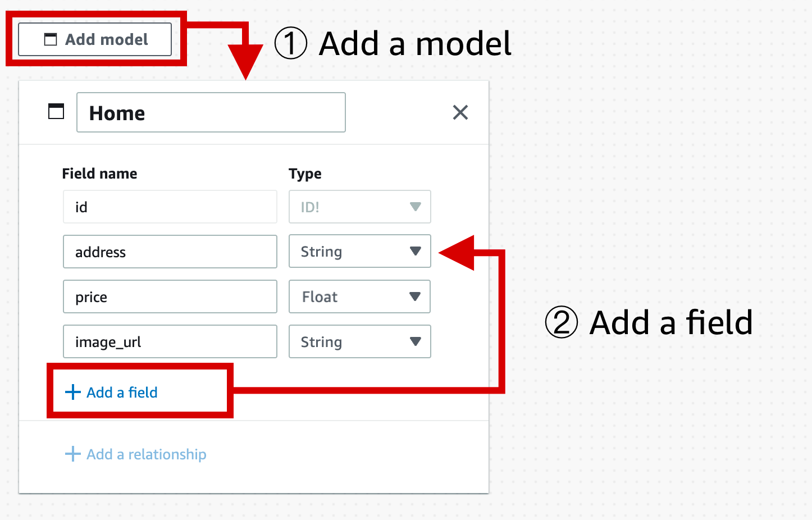Click the image_url field name box
Image resolution: width=812 pixels, height=520 pixels.
tap(170, 341)
